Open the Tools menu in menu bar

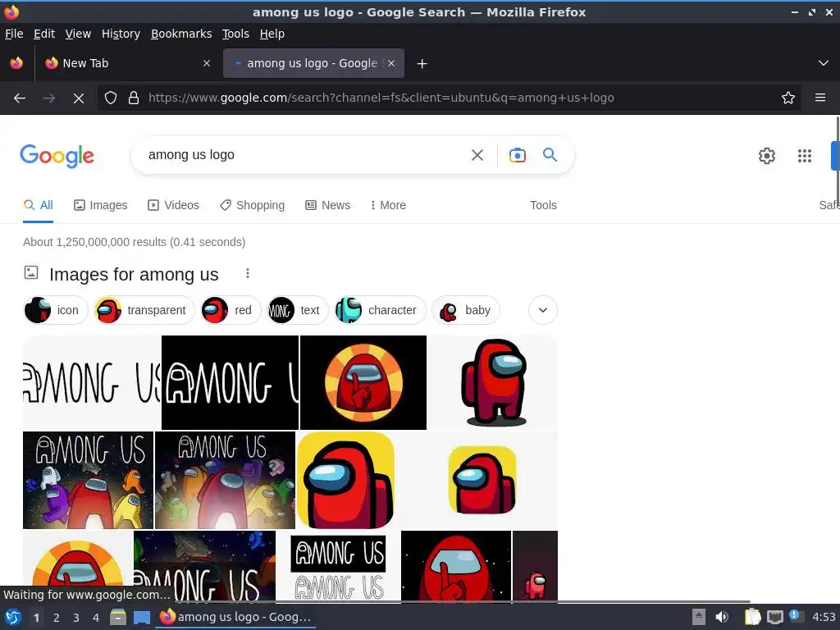[235, 34]
